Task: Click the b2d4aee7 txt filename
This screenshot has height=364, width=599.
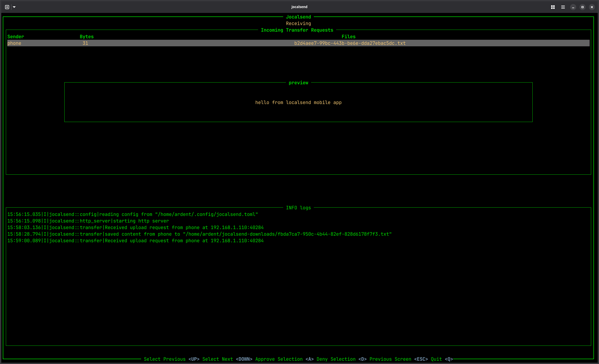Action: [x=350, y=43]
